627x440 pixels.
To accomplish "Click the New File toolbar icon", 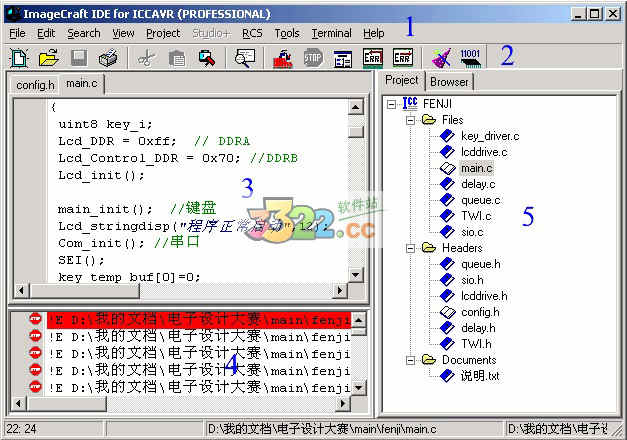I will click(19, 58).
